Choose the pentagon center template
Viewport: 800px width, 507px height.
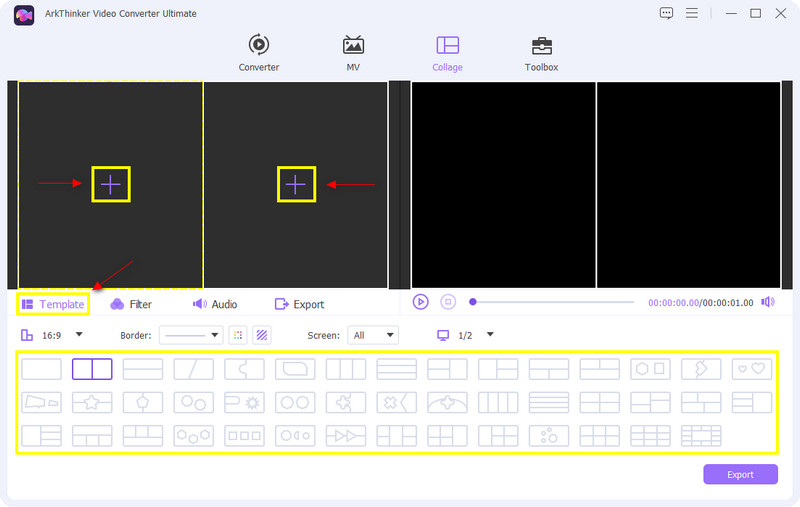[x=143, y=402]
